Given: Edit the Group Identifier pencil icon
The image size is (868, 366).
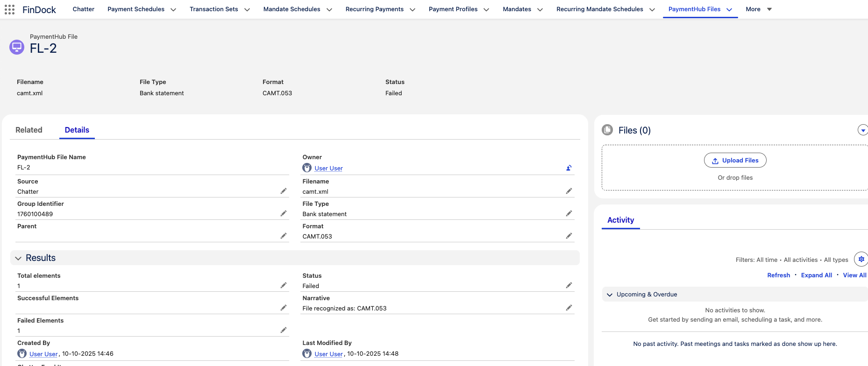Looking at the screenshot, I should pos(284,213).
